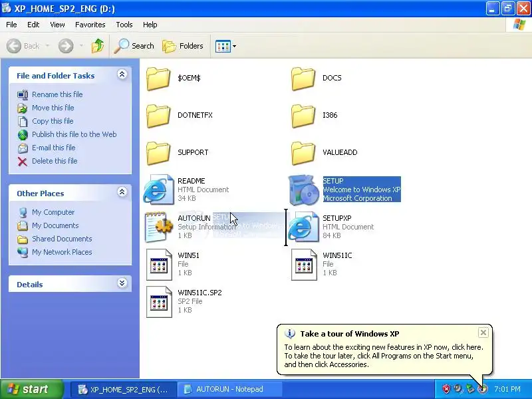Screen dimensions: 532x399
Task: Collapse the File and Folder Tasks panel
Action: point(122,74)
